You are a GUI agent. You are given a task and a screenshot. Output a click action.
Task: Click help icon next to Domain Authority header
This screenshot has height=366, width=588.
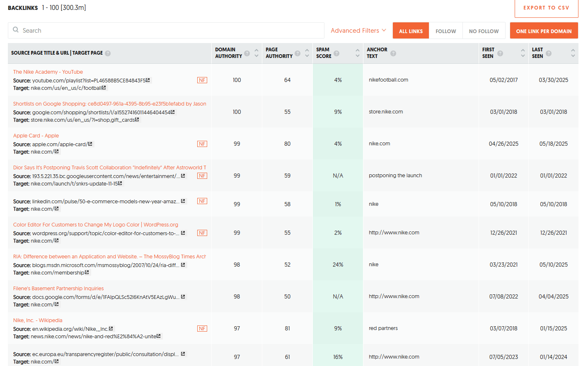click(x=247, y=53)
